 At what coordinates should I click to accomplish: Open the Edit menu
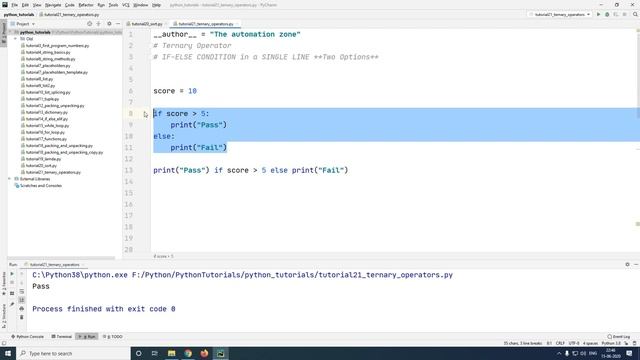pos(25,5)
